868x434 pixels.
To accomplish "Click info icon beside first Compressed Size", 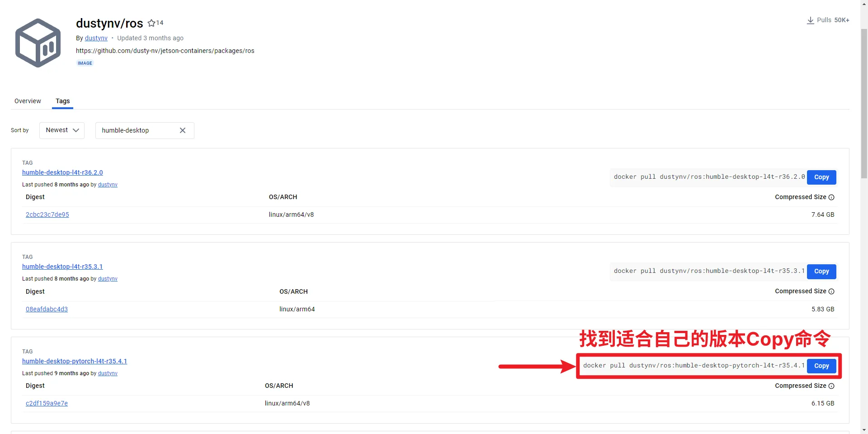I will 831,197.
